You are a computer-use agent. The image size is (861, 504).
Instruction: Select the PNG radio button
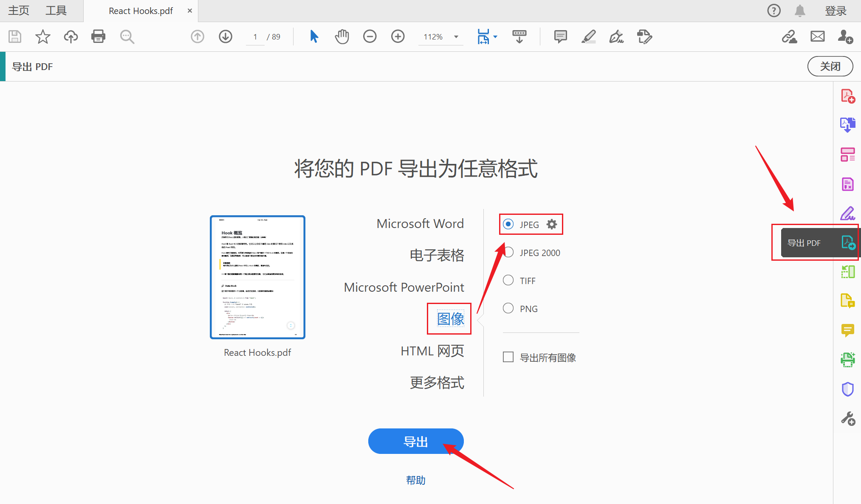pyautogui.click(x=508, y=308)
